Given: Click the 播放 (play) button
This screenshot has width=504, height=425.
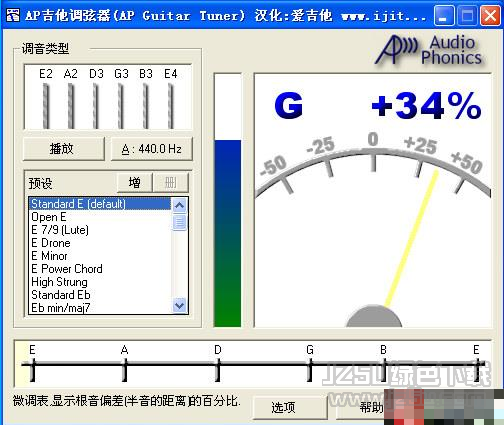Looking at the screenshot, I should click(64, 149).
